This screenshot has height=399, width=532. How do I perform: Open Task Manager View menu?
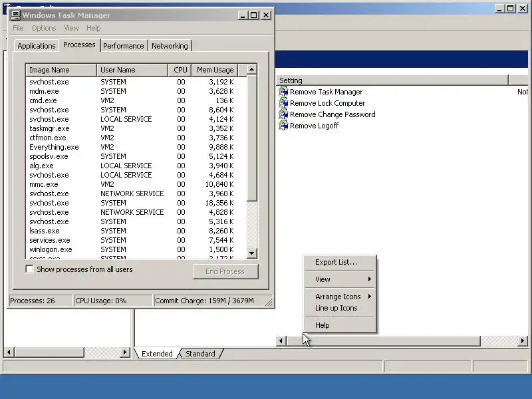click(71, 28)
